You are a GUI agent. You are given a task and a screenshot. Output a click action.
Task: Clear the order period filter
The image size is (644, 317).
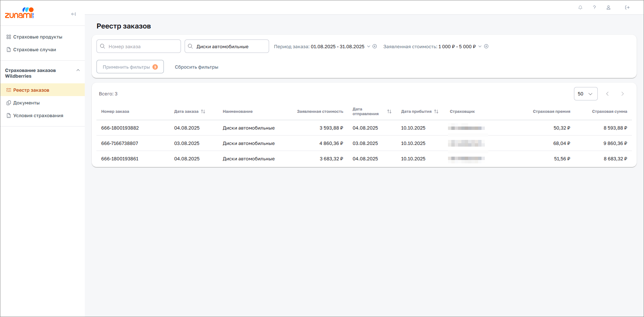tap(375, 47)
